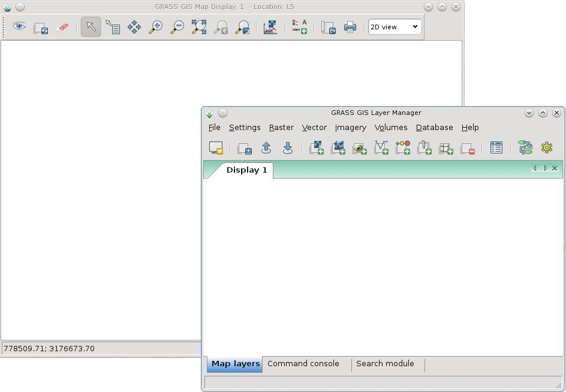Open workspace using the up-arrow icon
The height and width of the screenshot is (392, 566).
(x=266, y=147)
